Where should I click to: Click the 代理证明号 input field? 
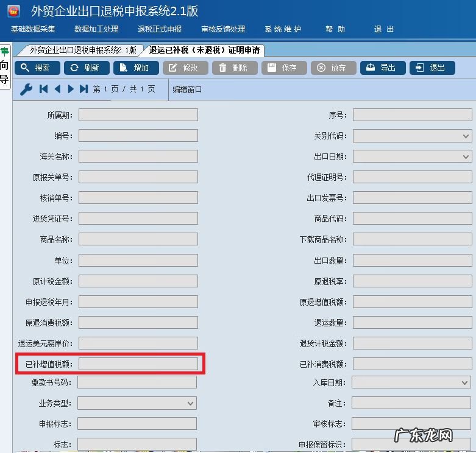412,177
